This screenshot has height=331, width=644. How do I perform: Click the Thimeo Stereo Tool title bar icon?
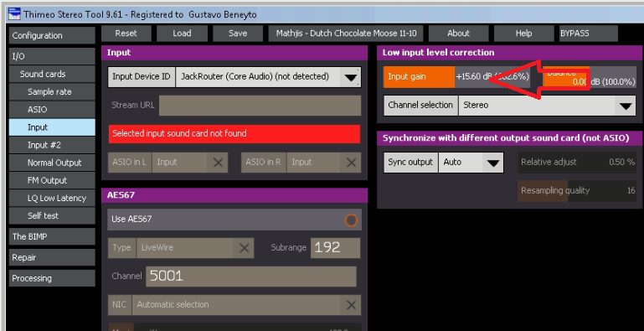pos(14,14)
